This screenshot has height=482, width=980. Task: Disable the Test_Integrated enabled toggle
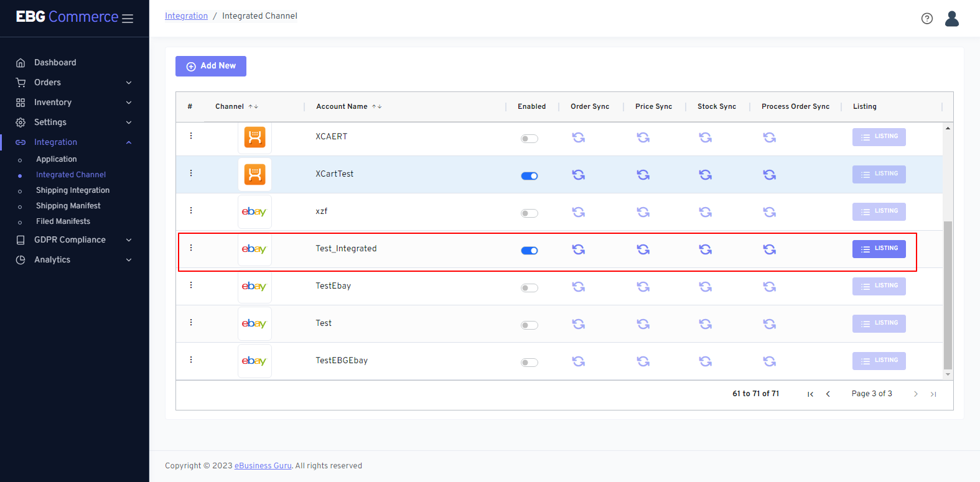coord(530,251)
